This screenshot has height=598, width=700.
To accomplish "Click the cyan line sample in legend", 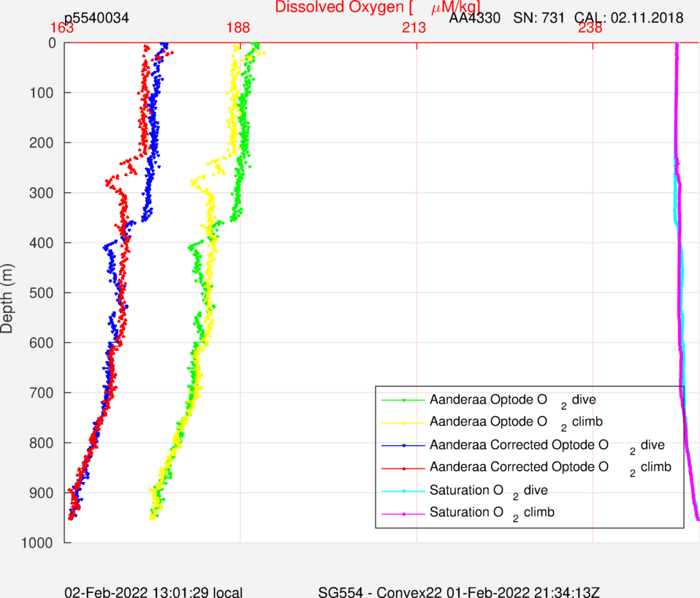I will (403, 491).
